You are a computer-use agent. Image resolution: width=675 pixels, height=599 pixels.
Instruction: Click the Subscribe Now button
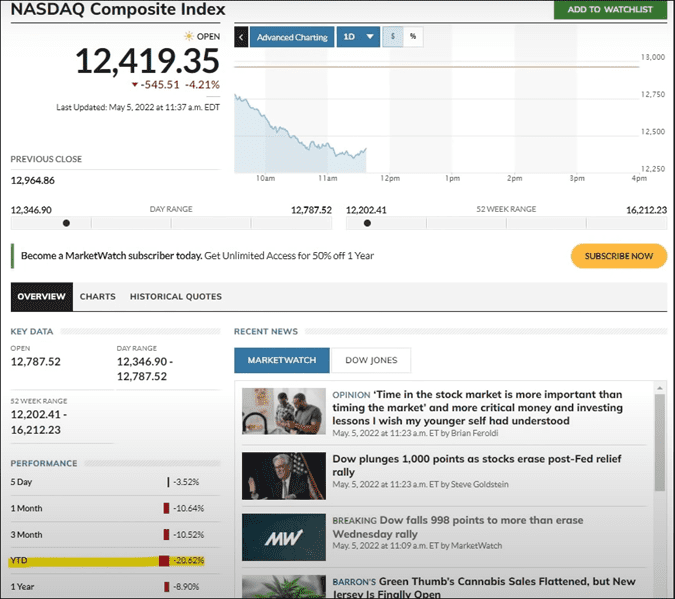[619, 256]
